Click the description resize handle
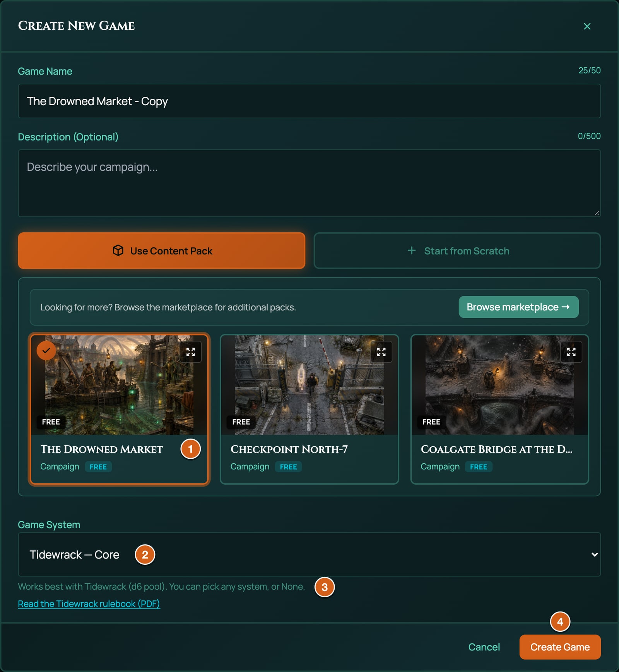 [x=597, y=213]
